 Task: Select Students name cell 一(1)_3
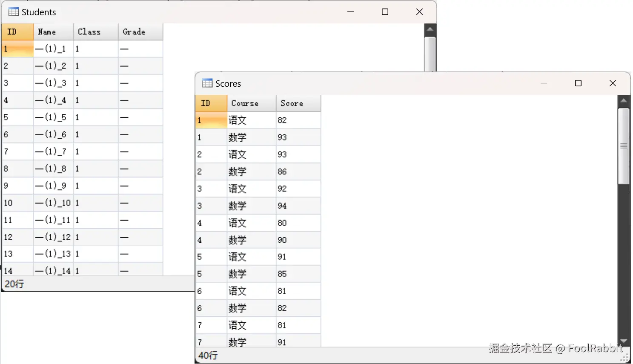coord(53,83)
